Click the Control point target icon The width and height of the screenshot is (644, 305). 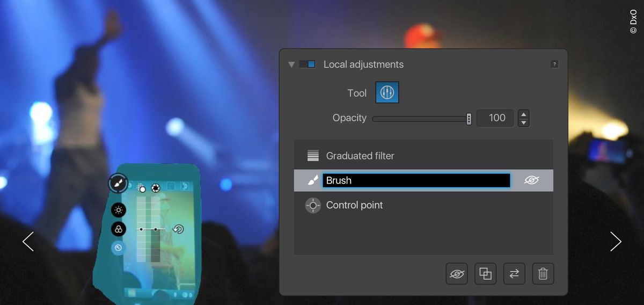coord(313,205)
